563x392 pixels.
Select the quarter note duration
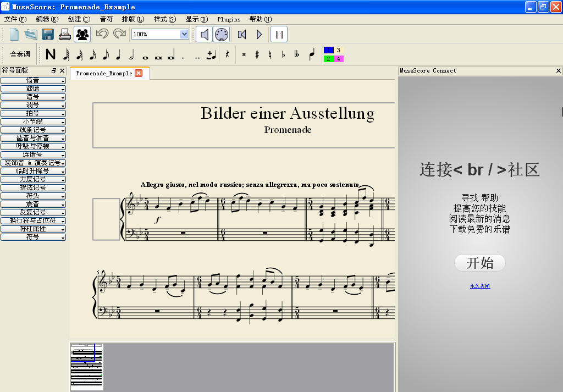[119, 54]
